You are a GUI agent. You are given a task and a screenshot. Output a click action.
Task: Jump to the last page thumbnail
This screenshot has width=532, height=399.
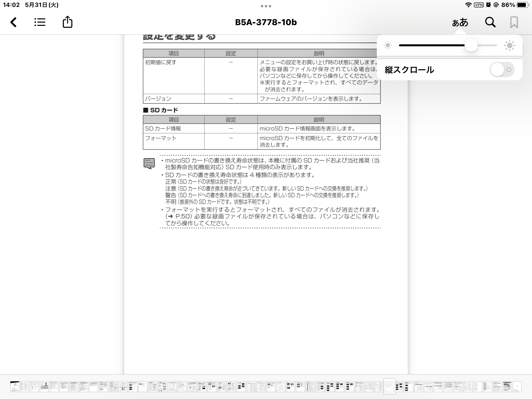click(x=517, y=386)
